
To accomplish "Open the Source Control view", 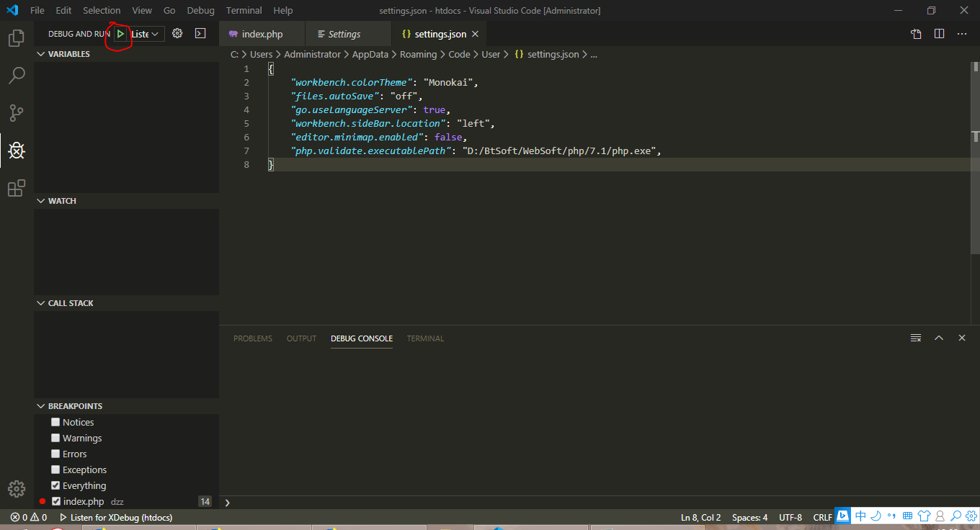I will (x=17, y=113).
